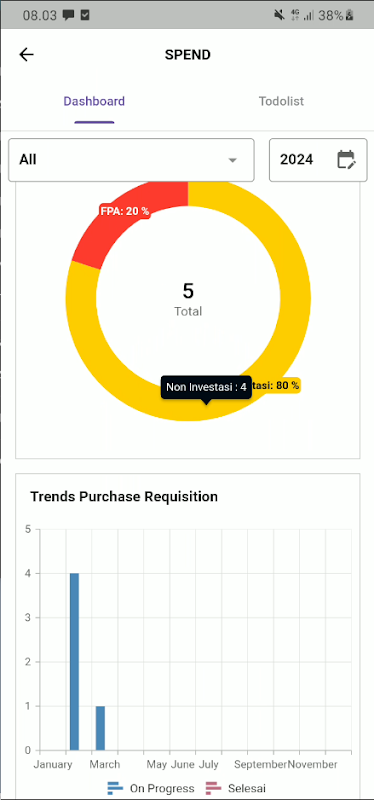Click the Non Investasi : 4 tooltip
The width and height of the screenshot is (374, 800).
206,387
